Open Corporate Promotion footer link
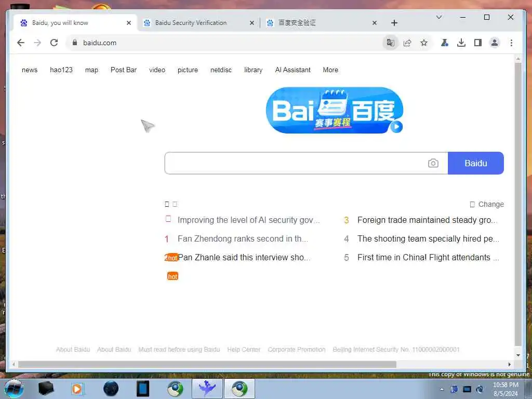 click(297, 350)
